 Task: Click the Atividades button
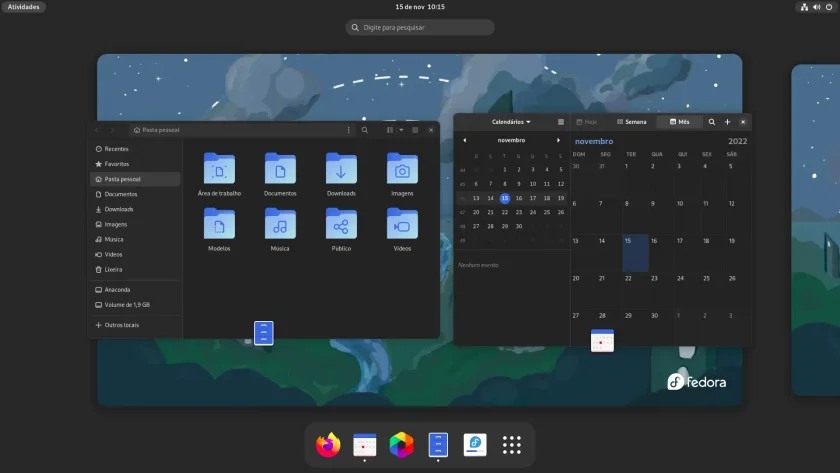click(24, 7)
